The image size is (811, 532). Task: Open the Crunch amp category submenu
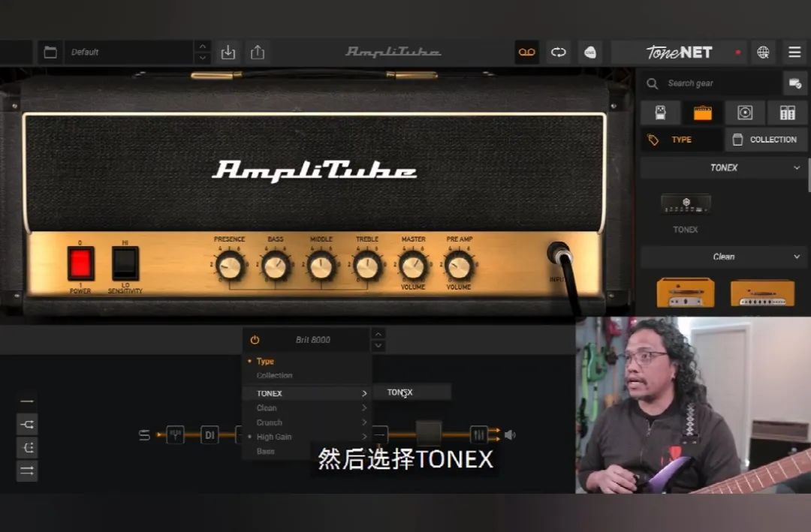click(x=307, y=422)
